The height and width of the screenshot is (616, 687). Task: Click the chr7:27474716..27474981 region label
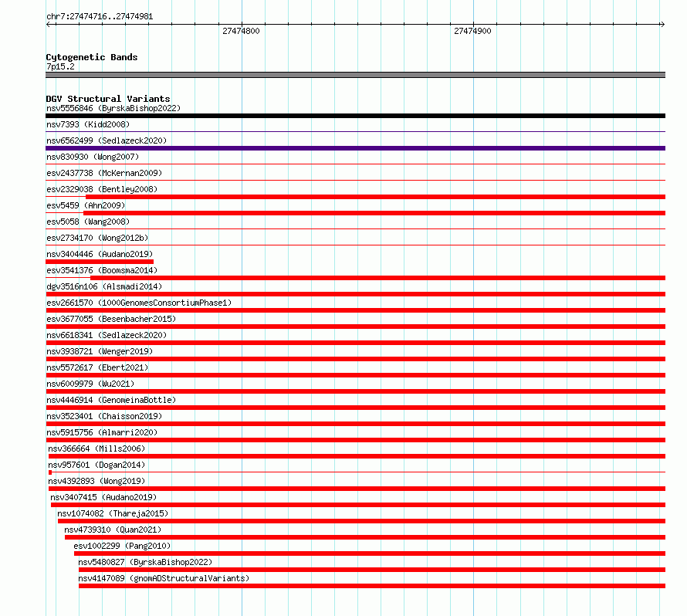pyautogui.click(x=100, y=17)
